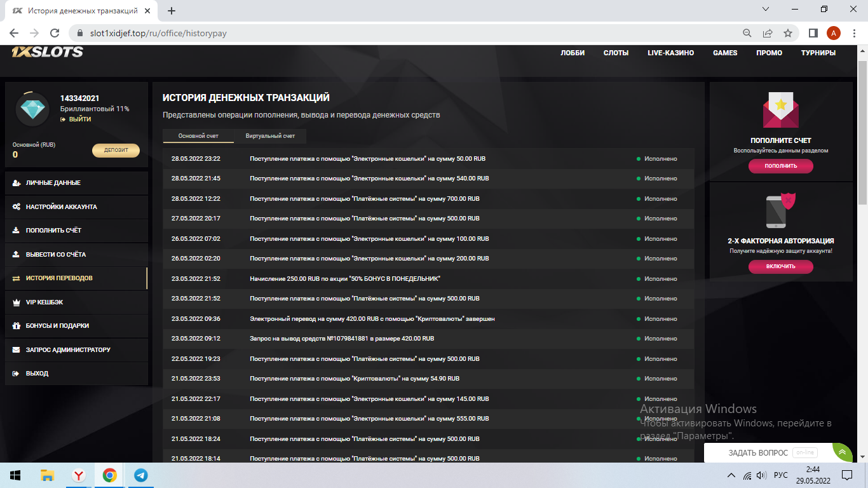Open the Windows Start menu

pos(15,475)
